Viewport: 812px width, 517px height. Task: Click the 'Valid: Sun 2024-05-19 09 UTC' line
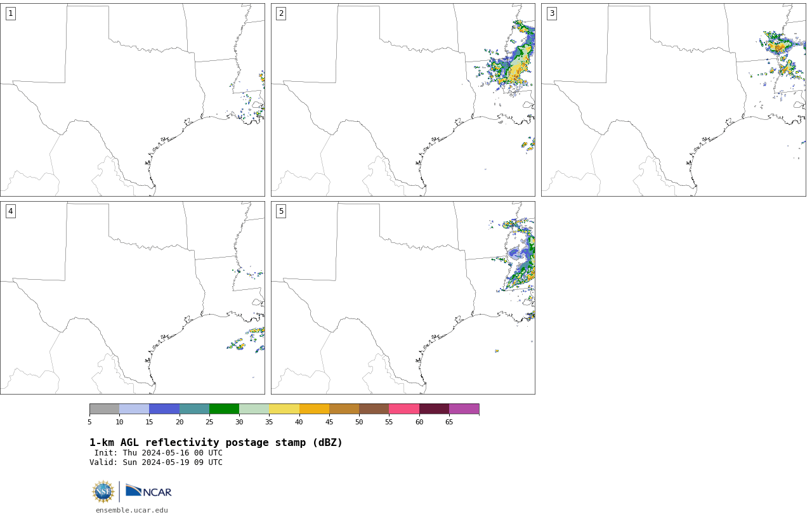(156, 462)
